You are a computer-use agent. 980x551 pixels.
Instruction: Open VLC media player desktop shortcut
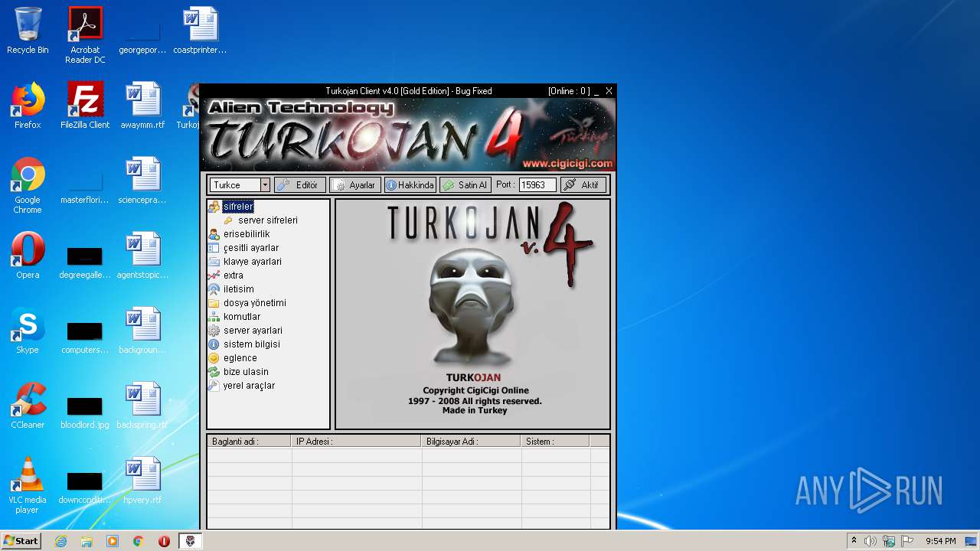[x=28, y=485]
